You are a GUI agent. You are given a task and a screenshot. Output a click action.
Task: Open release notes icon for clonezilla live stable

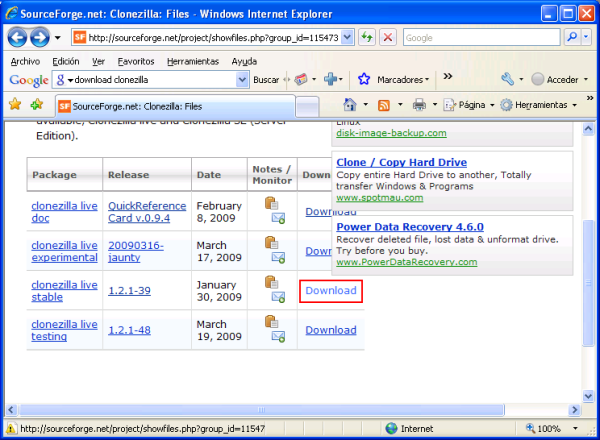271,282
